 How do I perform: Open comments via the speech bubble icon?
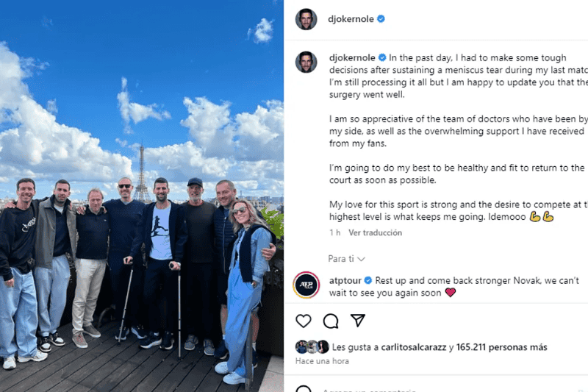[x=331, y=321]
